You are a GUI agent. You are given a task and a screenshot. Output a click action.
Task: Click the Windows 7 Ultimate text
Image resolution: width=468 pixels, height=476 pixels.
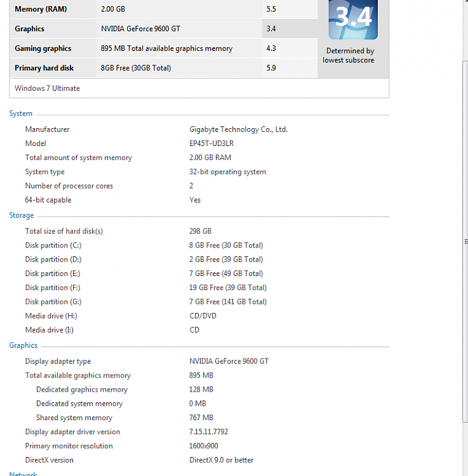tap(48, 88)
